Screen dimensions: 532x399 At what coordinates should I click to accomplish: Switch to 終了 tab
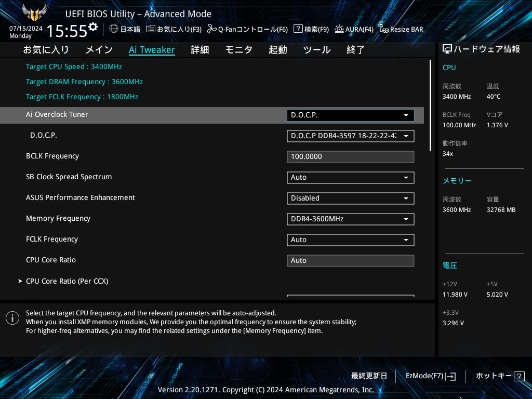pos(355,50)
